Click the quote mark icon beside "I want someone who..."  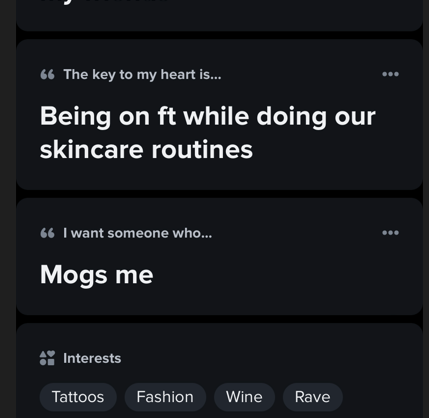(x=47, y=233)
